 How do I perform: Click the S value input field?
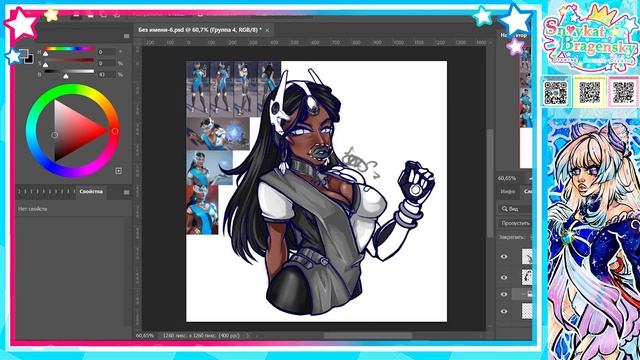[x=106, y=63]
